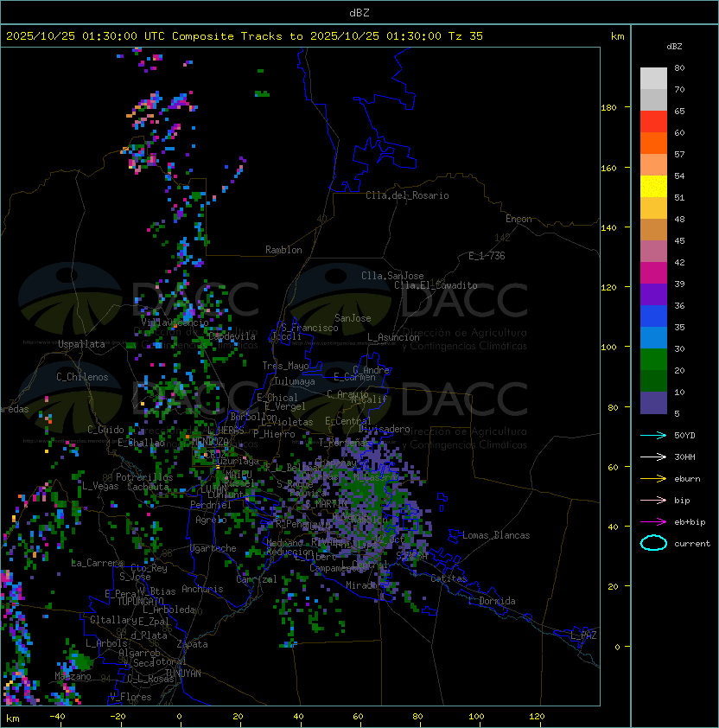
Task: Click the 'Potrerillos' map label
Action: [x=144, y=477]
